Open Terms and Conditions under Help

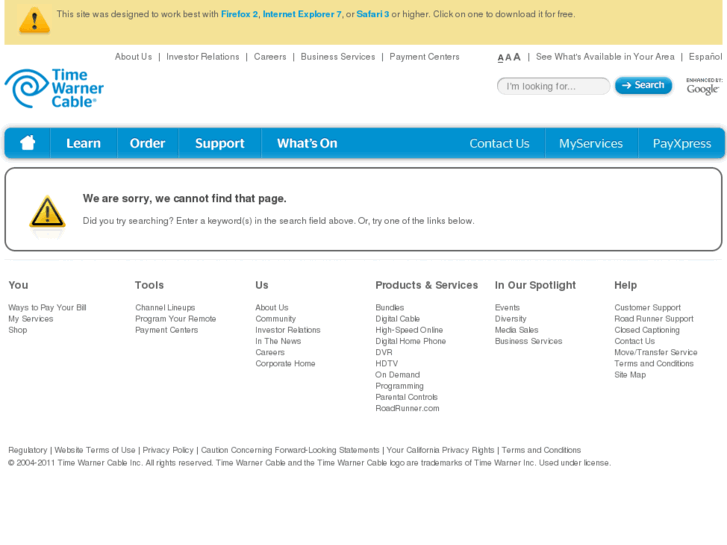point(654,363)
